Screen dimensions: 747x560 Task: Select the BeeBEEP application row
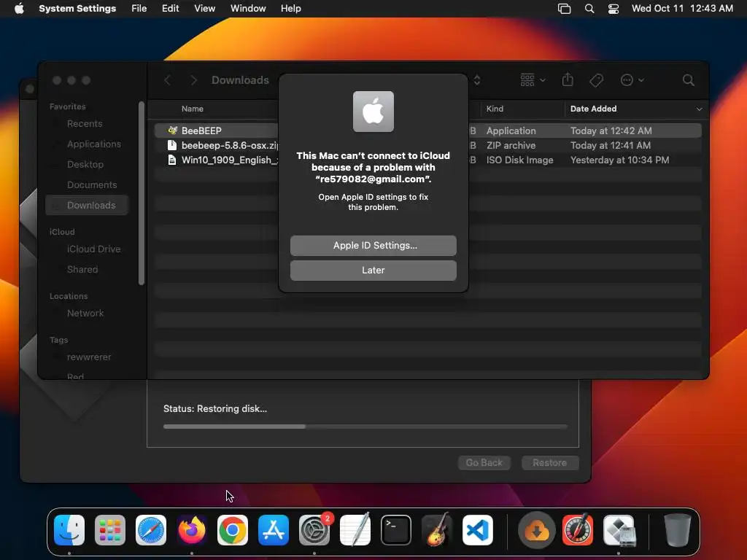pos(427,131)
